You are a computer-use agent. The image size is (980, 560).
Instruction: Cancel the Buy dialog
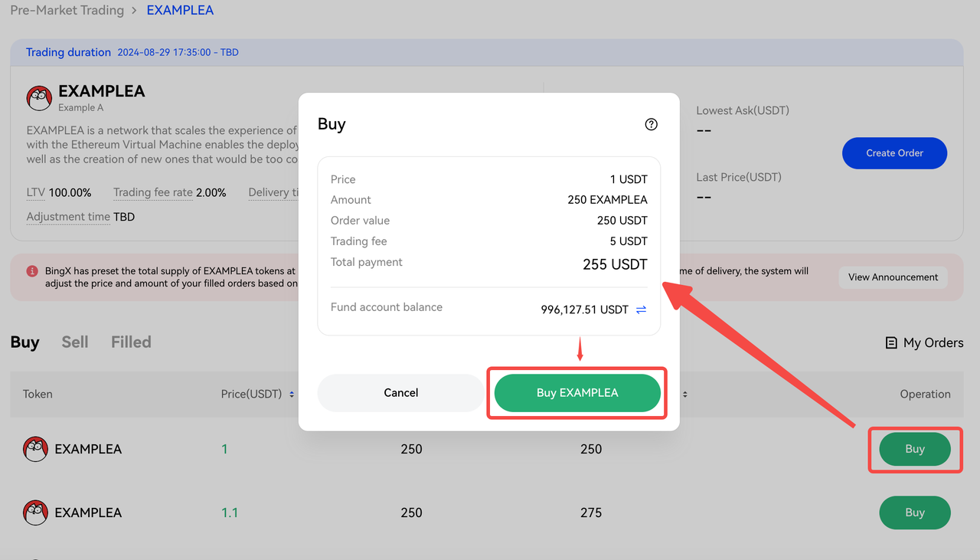[400, 393]
